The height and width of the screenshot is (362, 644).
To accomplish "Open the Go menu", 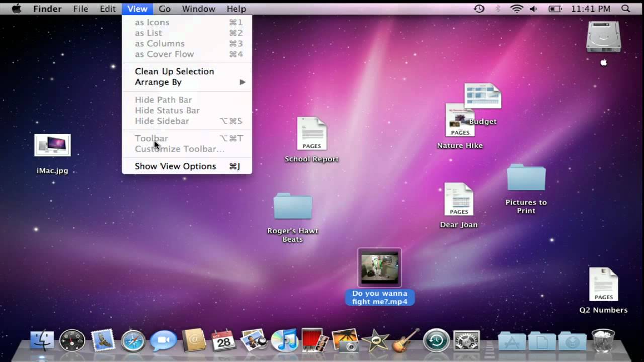I will click(165, 9).
